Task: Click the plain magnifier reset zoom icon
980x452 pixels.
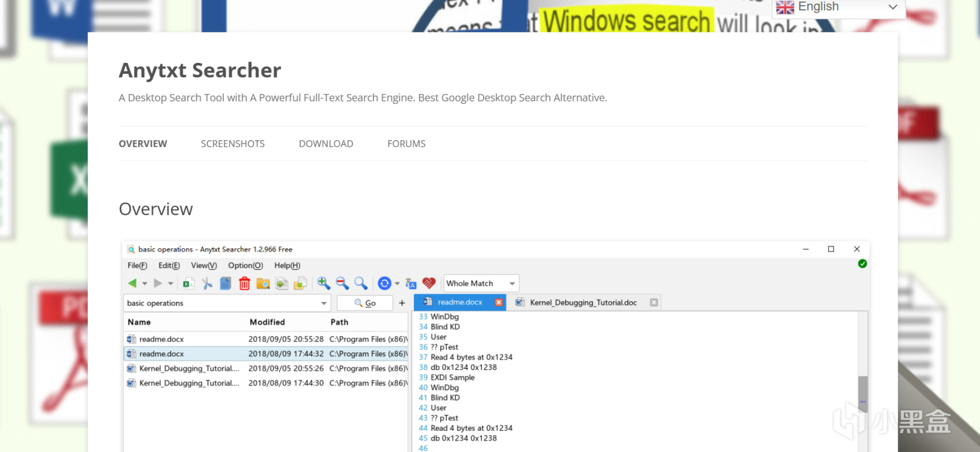Action: pos(361,283)
